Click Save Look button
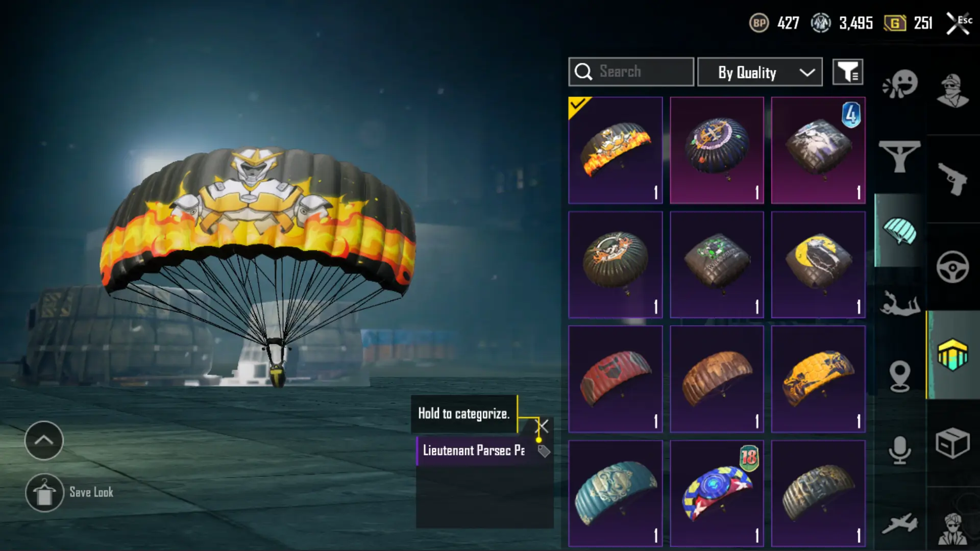This screenshot has width=980, height=551. [x=69, y=492]
